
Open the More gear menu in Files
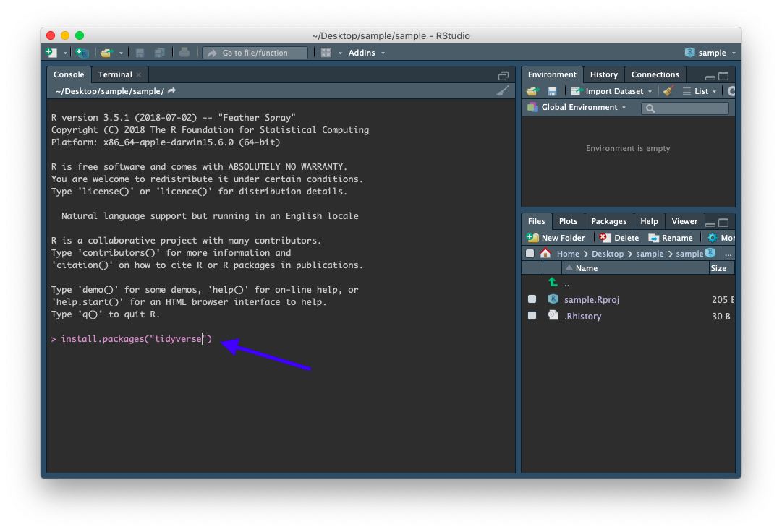pos(721,238)
